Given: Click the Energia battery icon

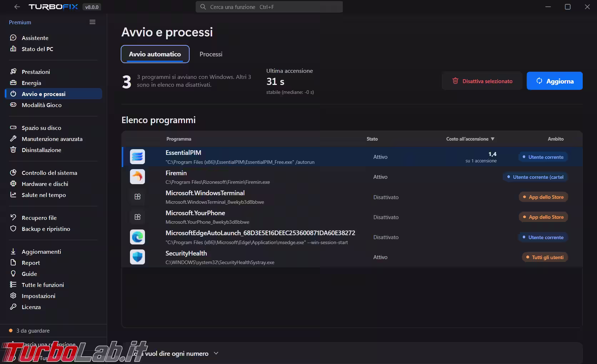Looking at the screenshot, I should click(13, 83).
